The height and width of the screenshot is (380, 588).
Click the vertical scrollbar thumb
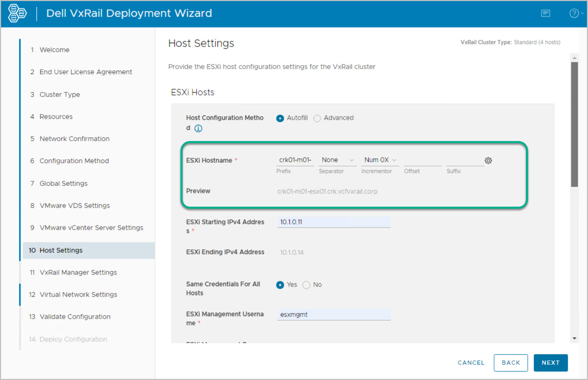[574, 125]
